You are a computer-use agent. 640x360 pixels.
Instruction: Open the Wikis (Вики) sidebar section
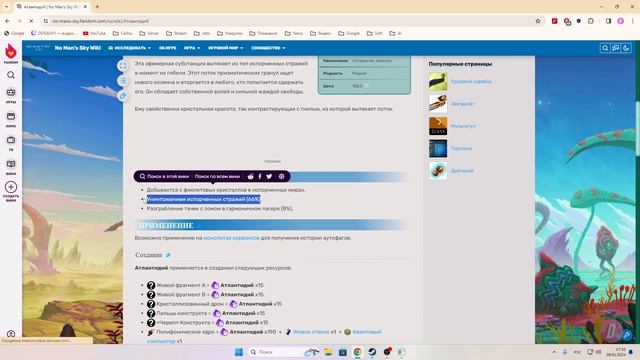coord(11,167)
